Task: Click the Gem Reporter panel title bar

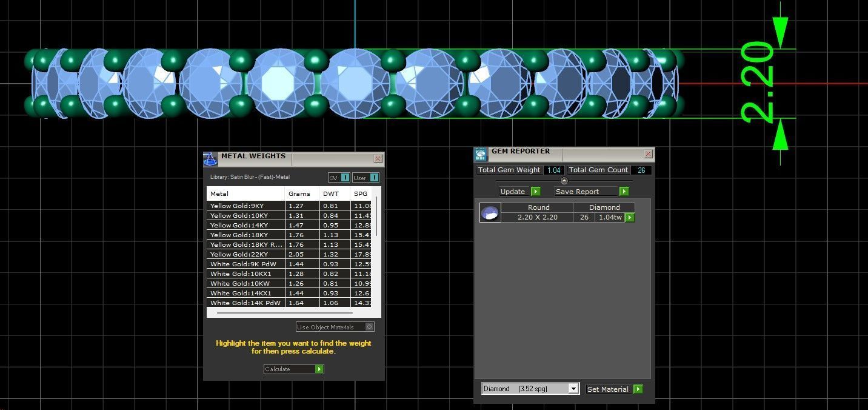Action: 566,154
